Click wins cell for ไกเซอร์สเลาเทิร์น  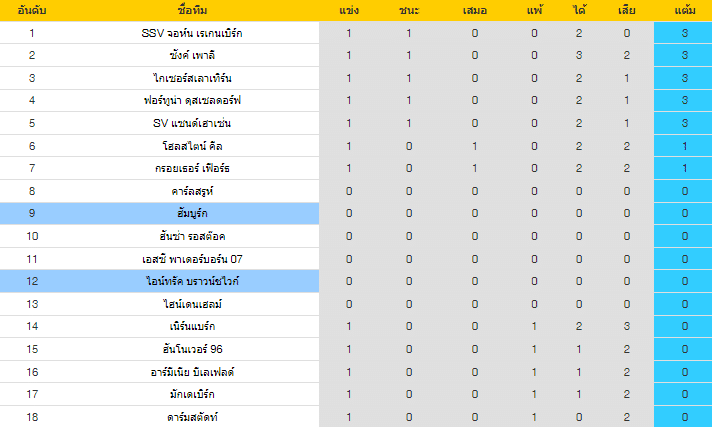click(409, 78)
